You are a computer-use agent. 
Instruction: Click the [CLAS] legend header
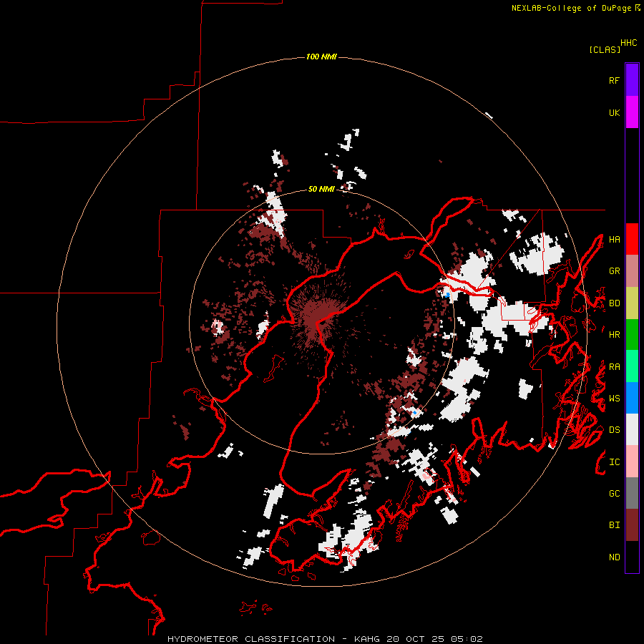point(605,49)
